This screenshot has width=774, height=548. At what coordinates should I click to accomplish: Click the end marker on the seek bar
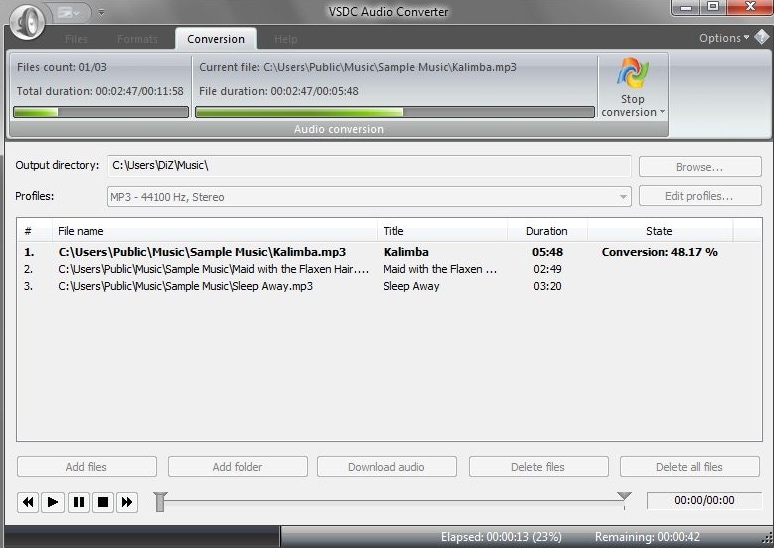(x=624, y=497)
